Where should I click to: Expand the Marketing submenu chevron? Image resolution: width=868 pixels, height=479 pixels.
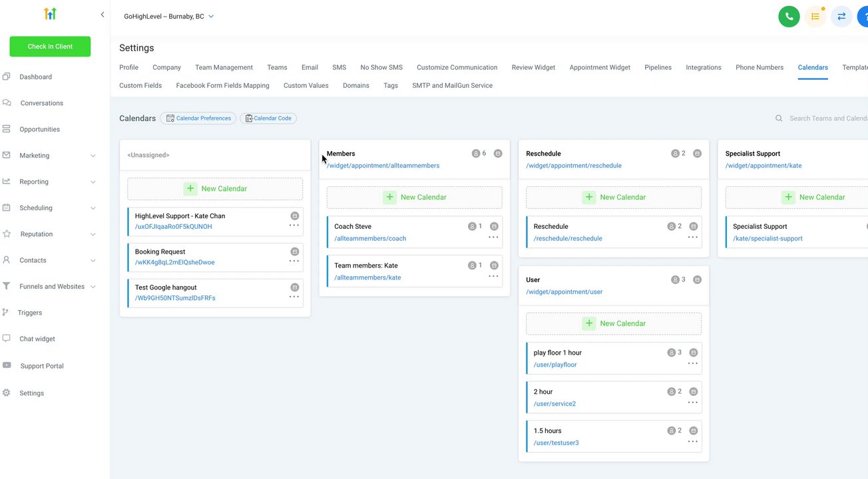[x=93, y=156]
